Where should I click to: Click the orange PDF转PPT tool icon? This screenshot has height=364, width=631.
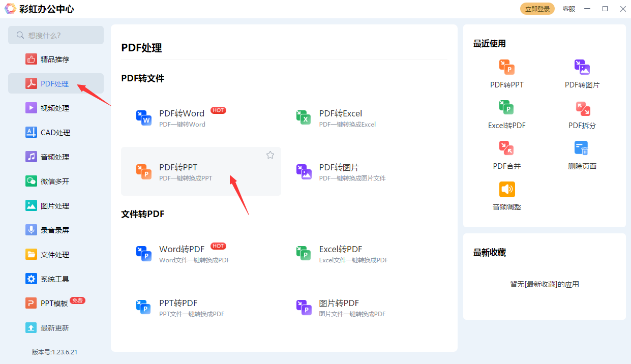click(x=144, y=171)
